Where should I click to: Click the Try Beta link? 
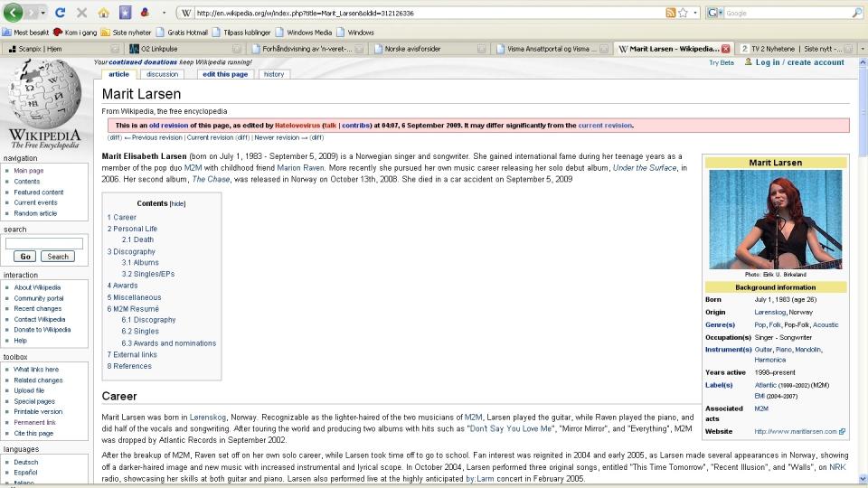tap(722, 62)
